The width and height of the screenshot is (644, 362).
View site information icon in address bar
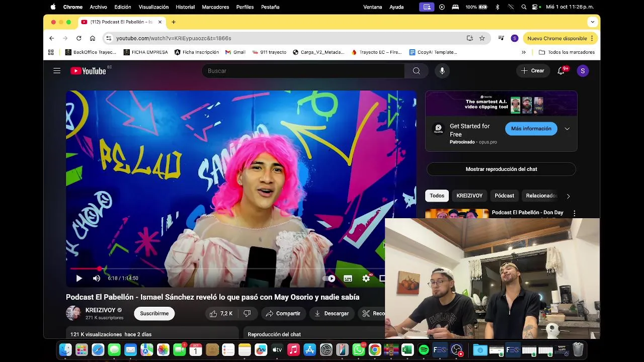(x=108, y=38)
